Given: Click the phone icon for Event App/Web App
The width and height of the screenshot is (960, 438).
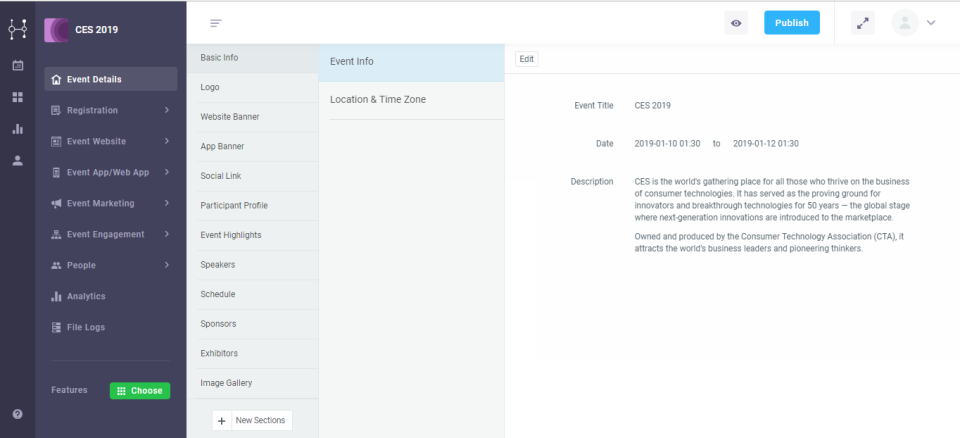Looking at the screenshot, I should (56, 173).
